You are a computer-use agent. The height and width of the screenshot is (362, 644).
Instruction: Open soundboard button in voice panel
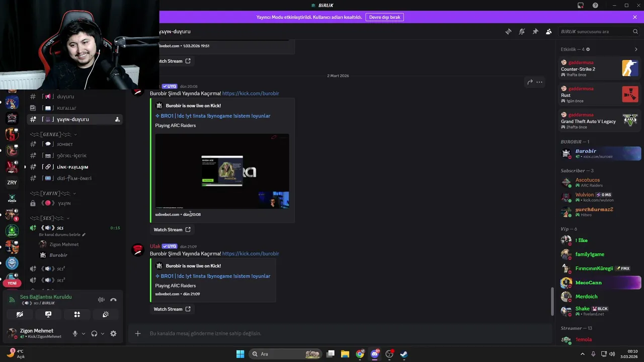106,314
